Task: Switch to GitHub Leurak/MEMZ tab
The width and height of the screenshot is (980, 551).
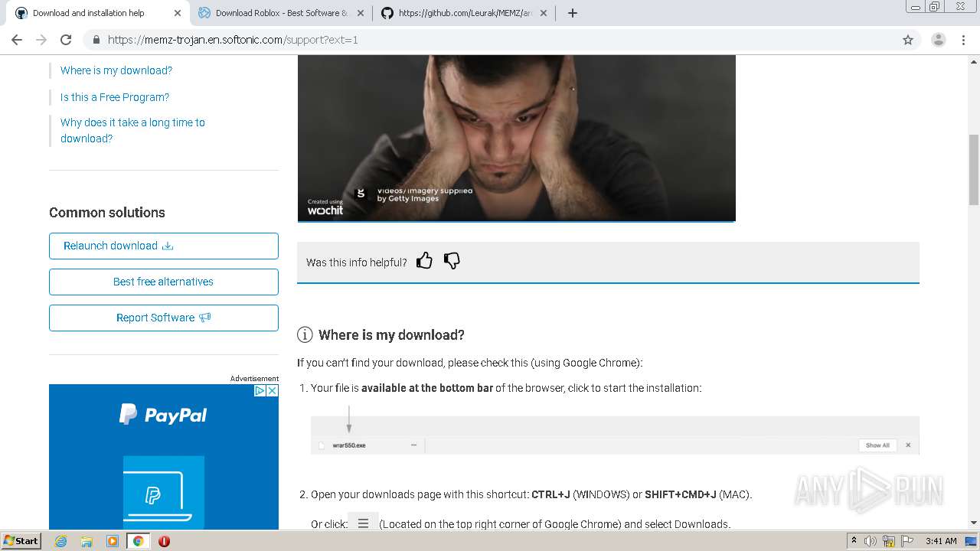Action: tap(465, 13)
